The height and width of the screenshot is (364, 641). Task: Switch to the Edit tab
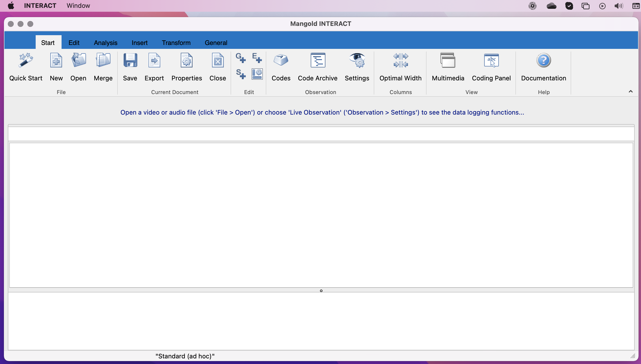[x=74, y=43]
